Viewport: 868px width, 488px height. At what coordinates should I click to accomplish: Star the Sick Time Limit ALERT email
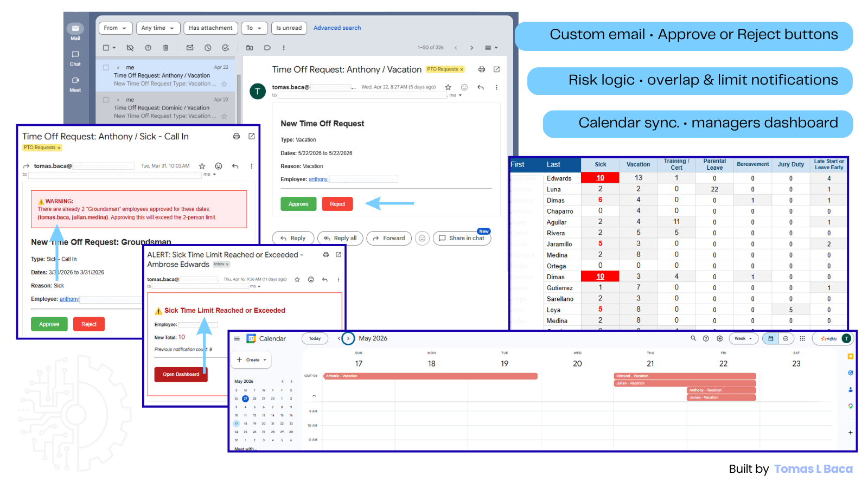[x=297, y=280]
